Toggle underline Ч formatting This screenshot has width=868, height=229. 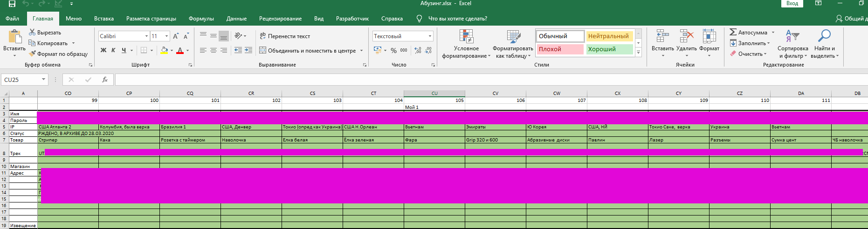124,50
